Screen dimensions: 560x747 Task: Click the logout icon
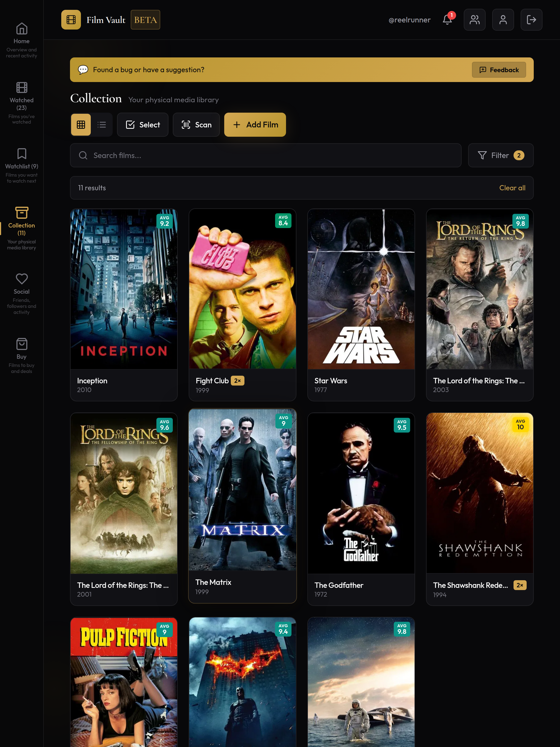[531, 20]
